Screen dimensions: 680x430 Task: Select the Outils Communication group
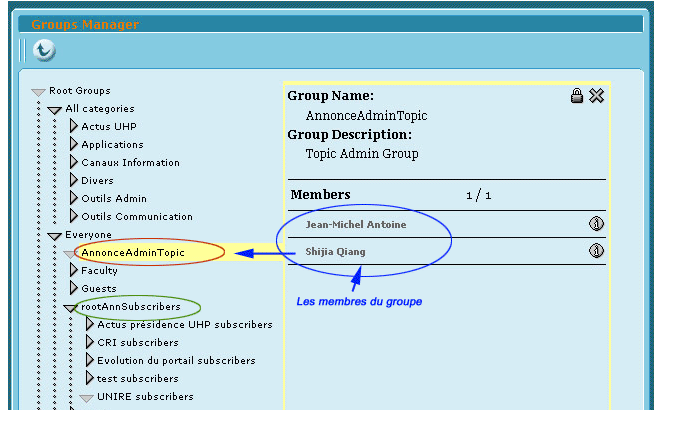point(136,217)
